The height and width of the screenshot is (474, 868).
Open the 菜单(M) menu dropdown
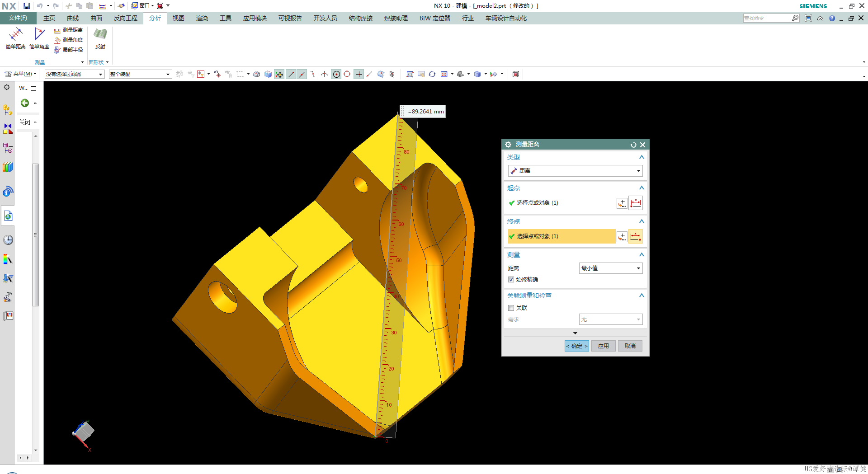[x=20, y=74]
